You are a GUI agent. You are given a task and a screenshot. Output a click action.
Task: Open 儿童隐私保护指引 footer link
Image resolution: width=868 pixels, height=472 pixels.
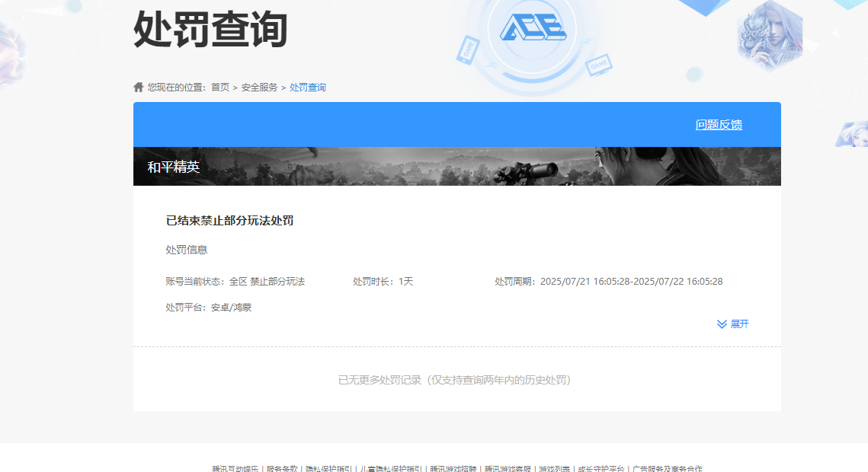coord(391,469)
